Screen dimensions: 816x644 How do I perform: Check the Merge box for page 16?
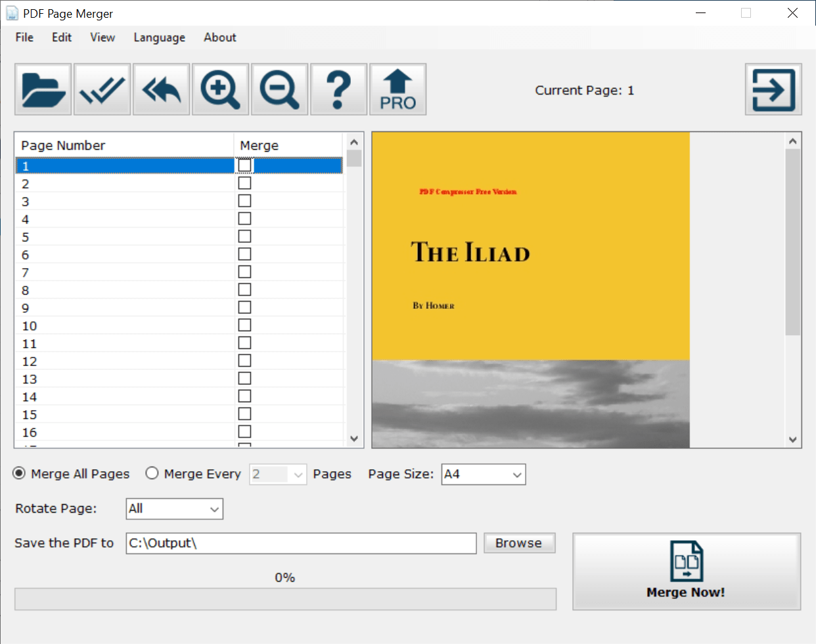coord(244,431)
